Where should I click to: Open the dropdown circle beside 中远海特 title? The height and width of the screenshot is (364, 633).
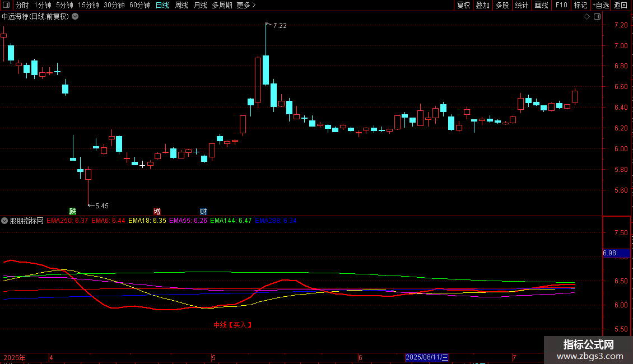[x=75, y=17]
